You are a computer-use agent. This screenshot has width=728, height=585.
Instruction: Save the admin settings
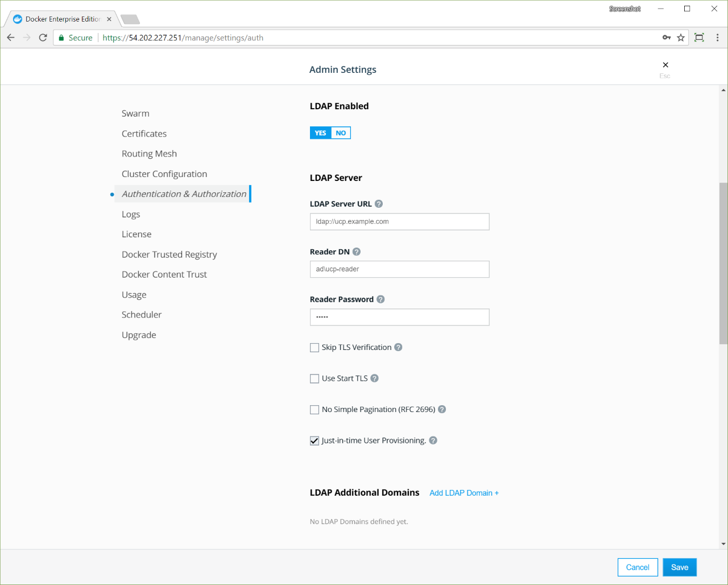(679, 567)
